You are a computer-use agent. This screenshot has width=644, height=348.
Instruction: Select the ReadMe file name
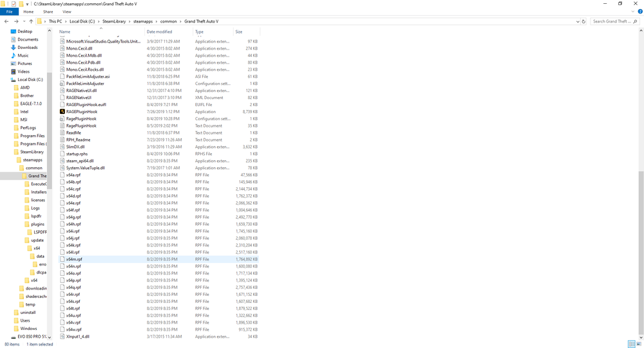pos(73,133)
